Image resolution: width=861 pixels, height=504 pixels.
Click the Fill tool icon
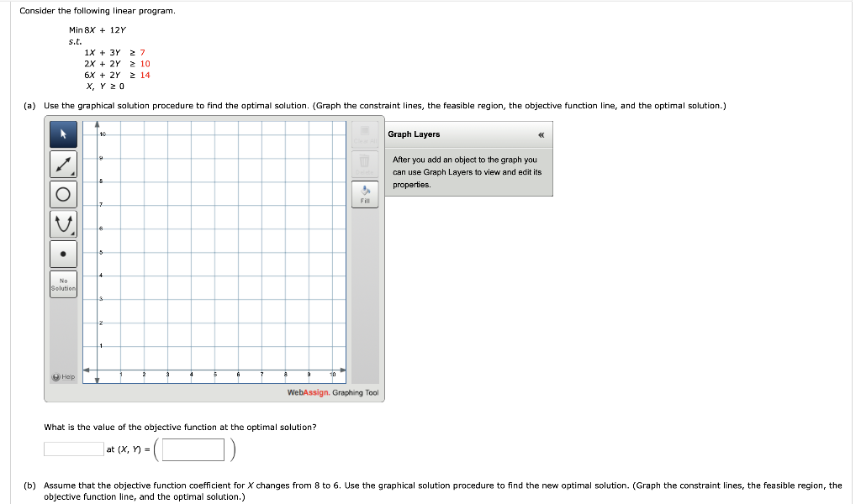coord(364,194)
